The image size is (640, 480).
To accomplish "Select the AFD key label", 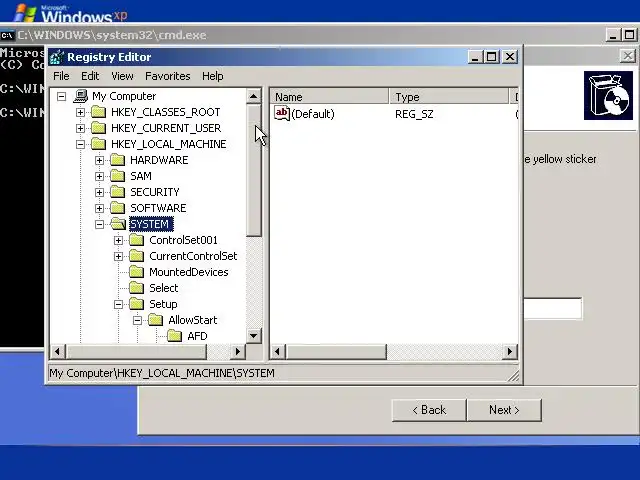I will 197,336.
